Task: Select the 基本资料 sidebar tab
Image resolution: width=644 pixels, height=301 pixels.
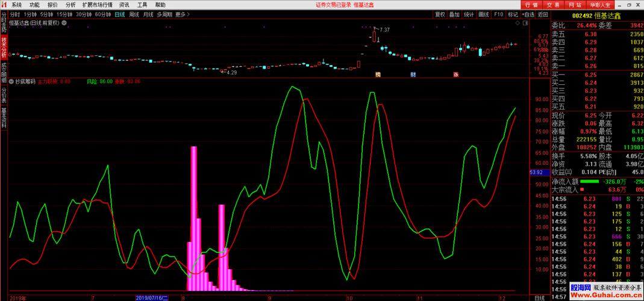Action: tap(4, 118)
